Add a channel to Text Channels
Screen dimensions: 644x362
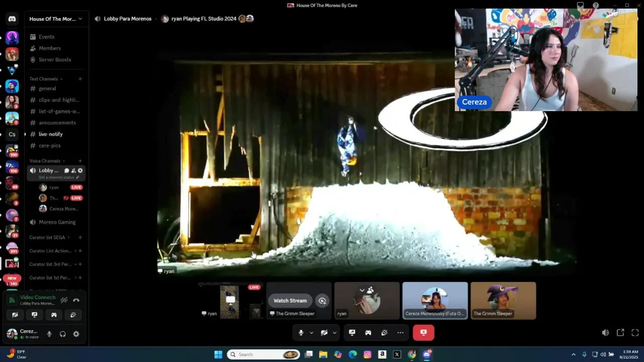[80, 79]
